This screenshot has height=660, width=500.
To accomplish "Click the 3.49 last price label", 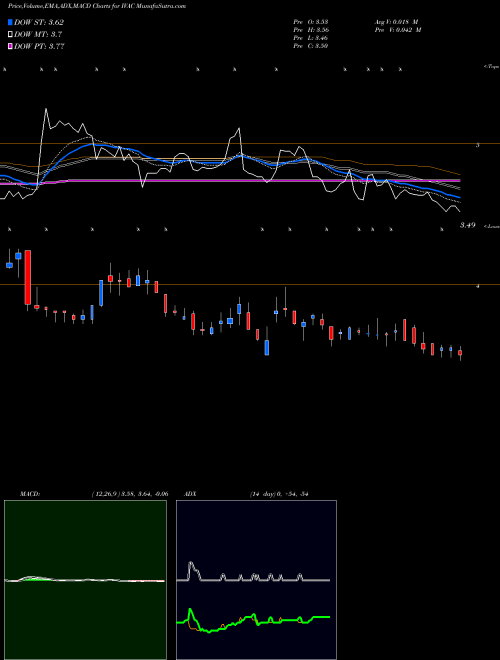I will tap(467, 225).
